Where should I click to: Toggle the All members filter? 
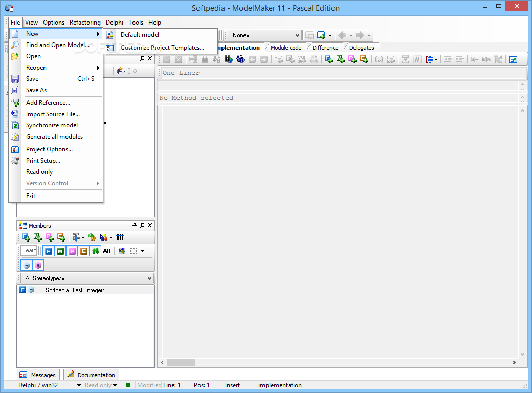click(x=107, y=251)
